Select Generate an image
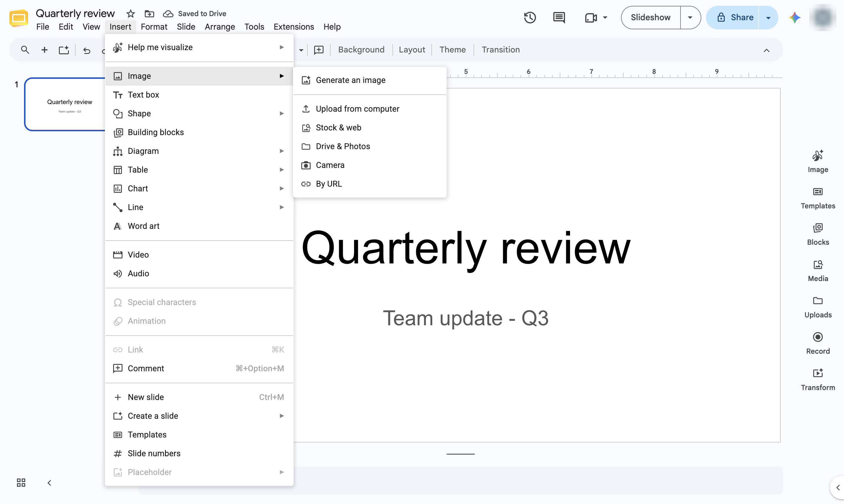Image resolution: width=844 pixels, height=504 pixels. [x=370, y=80]
